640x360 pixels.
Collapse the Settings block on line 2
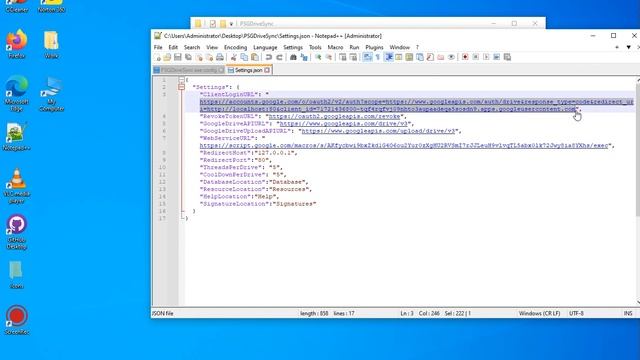[x=182, y=87]
